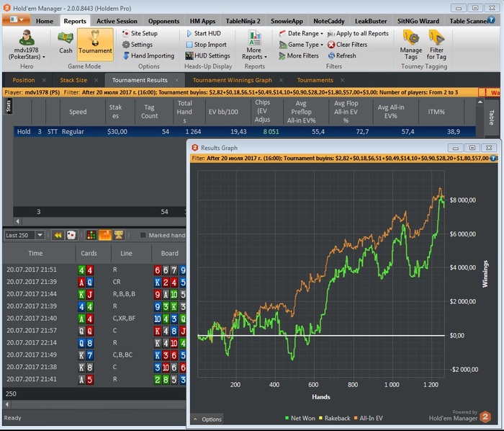
Task: Click Clear Filters
Action: (x=348, y=45)
